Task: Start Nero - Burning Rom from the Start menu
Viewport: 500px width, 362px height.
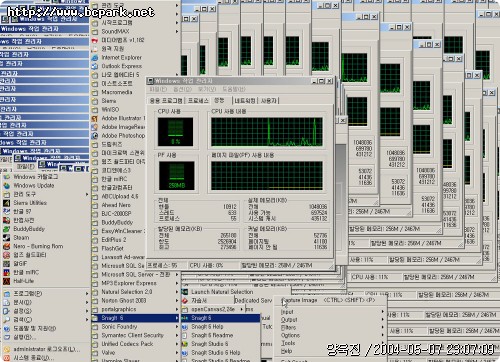Action: (x=38, y=246)
